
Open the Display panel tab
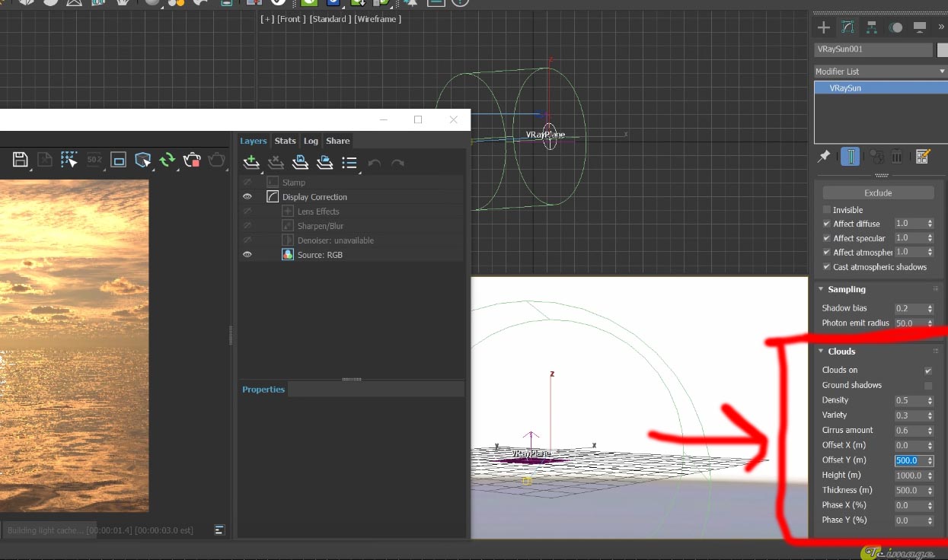pyautogui.click(x=920, y=27)
